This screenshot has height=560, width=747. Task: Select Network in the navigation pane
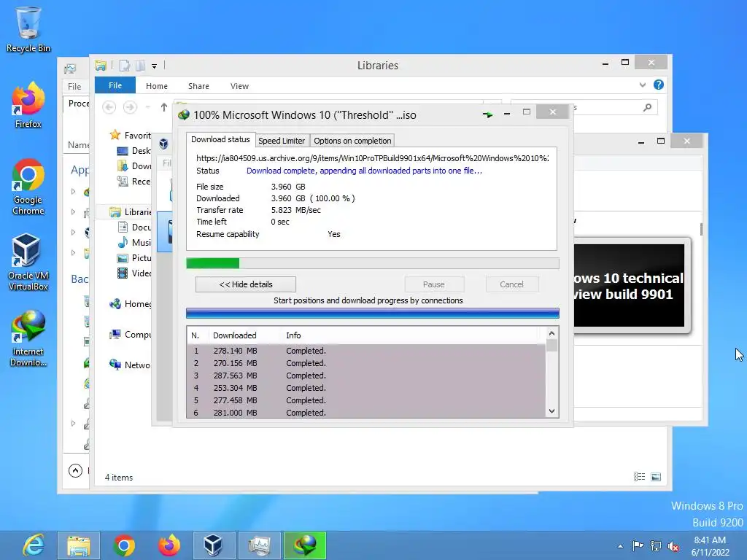[x=130, y=365]
